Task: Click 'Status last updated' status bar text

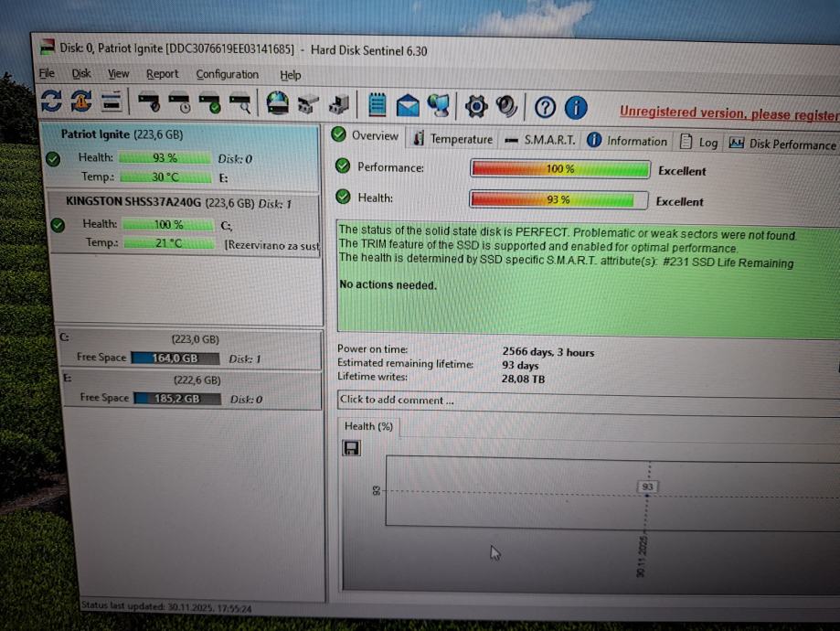Action: (x=166, y=606)
